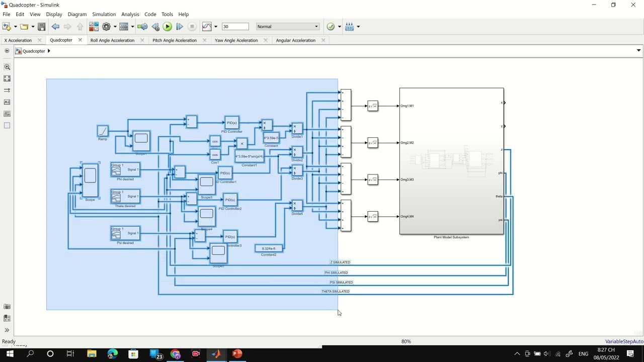Run the simulation with the green play button
This screenshot has width=644, height=362.
click(x=168, y=27)
